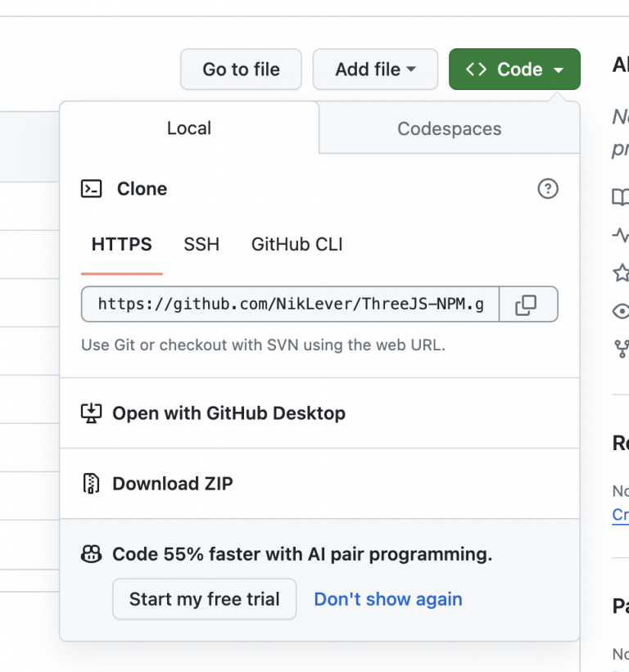
Task: Click the Clone terminal icon
Action: point(92,188)
